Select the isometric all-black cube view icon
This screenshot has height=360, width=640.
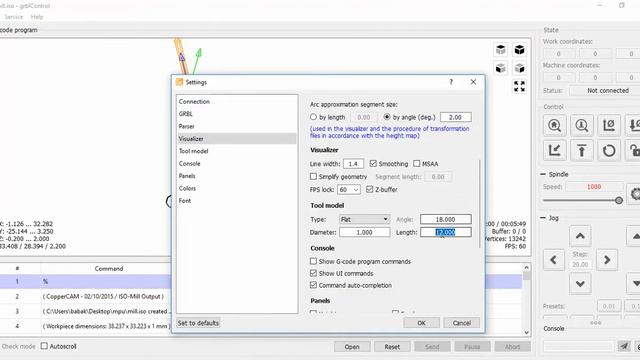point(519,50)
